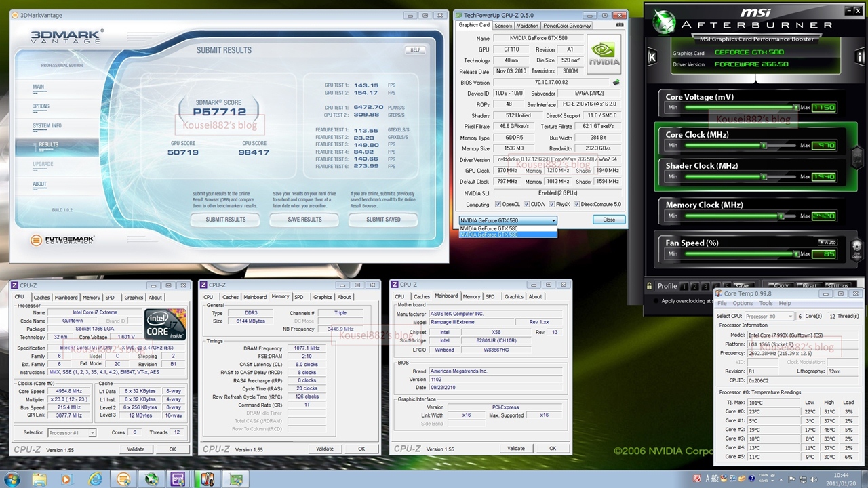Click the NVIDIA logo in GPU-Z
This screenshot has height=488, width=868.
604,54
